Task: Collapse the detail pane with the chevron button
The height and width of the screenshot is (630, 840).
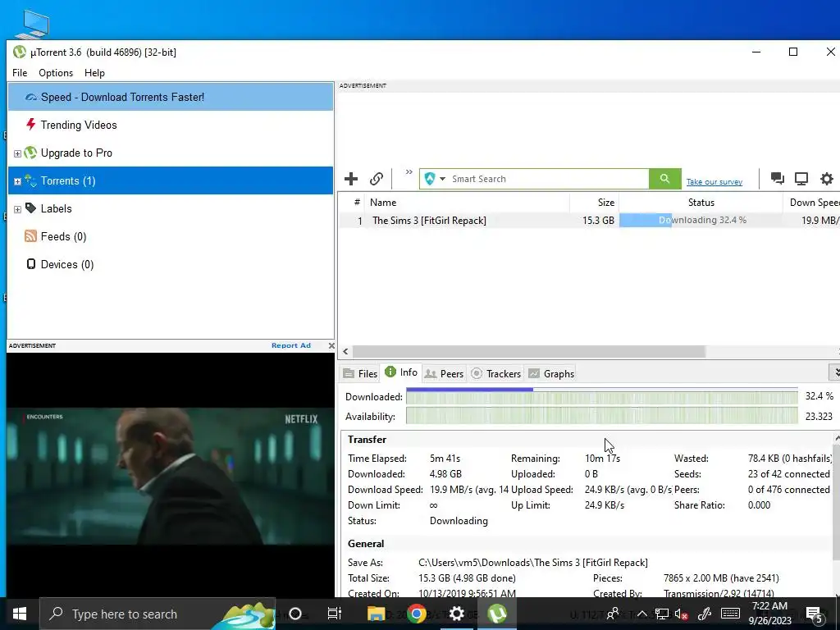Action: (x=834, y=372)
